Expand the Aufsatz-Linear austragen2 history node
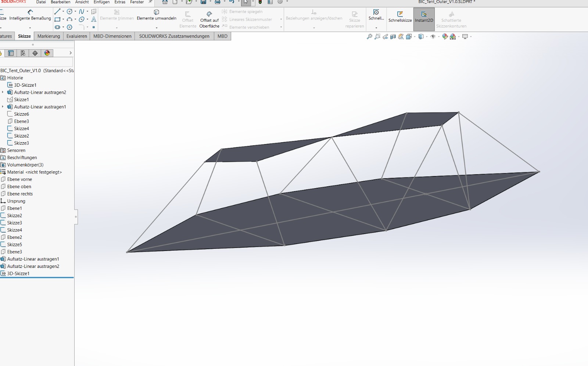Image resolution: width=588 pixels, height=366 pixels. pyautogui.click(x=3, y=92)
